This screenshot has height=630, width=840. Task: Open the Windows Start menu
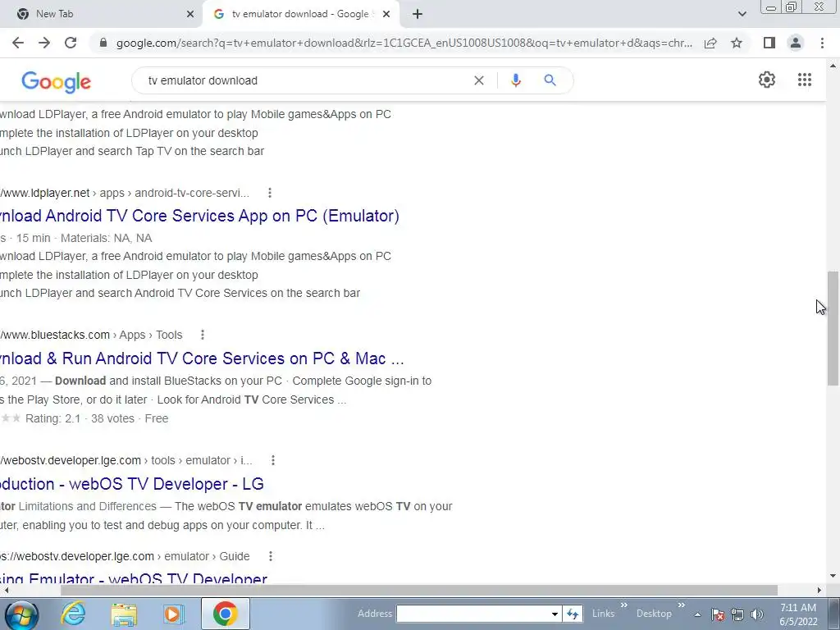(x=21, y=614)
